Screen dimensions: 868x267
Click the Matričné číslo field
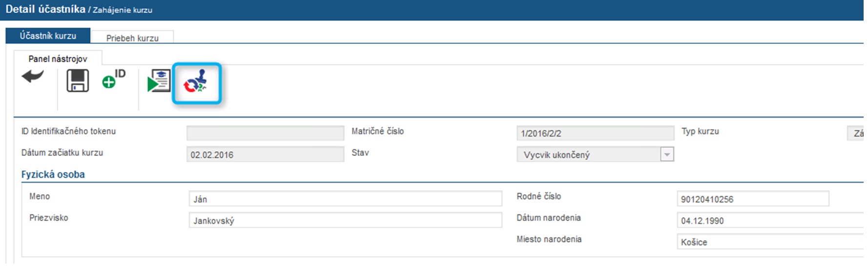[x=595, y=133]
